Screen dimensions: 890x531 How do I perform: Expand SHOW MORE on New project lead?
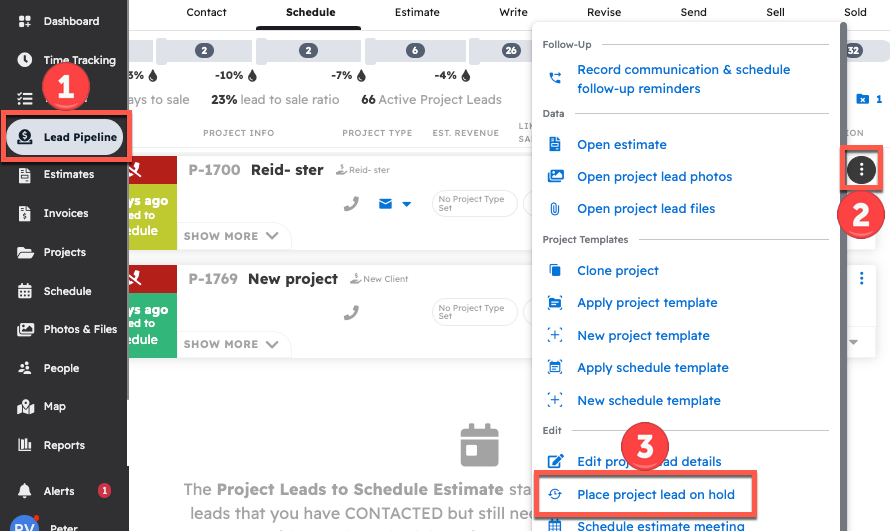point(231,344)
